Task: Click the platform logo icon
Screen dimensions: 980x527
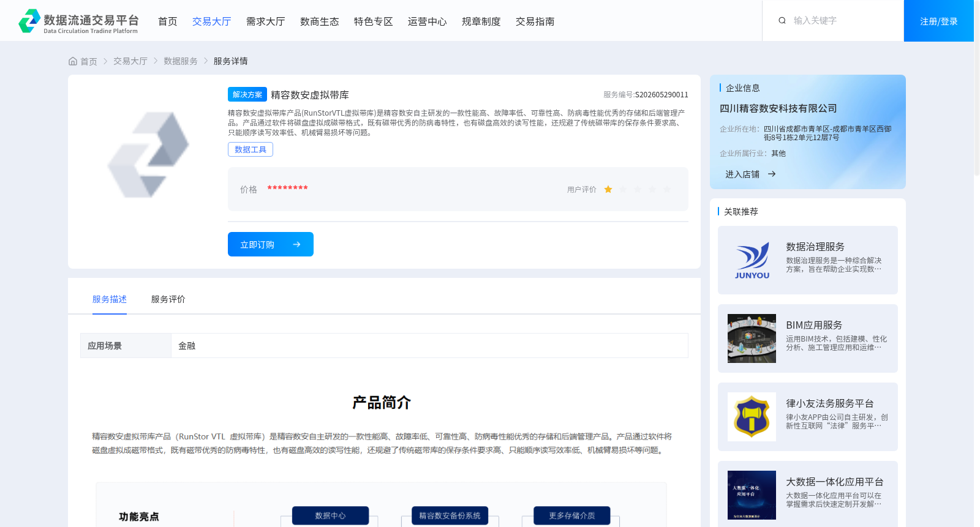Action: (x=29, y=21)
